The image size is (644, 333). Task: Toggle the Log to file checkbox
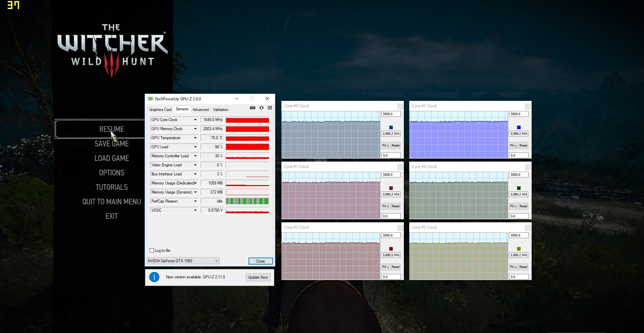pyautogui.click(x=152, y=251)
